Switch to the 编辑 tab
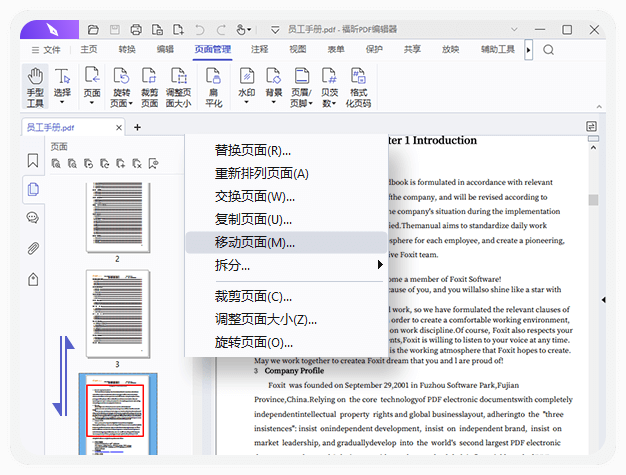 coord(165,49)
